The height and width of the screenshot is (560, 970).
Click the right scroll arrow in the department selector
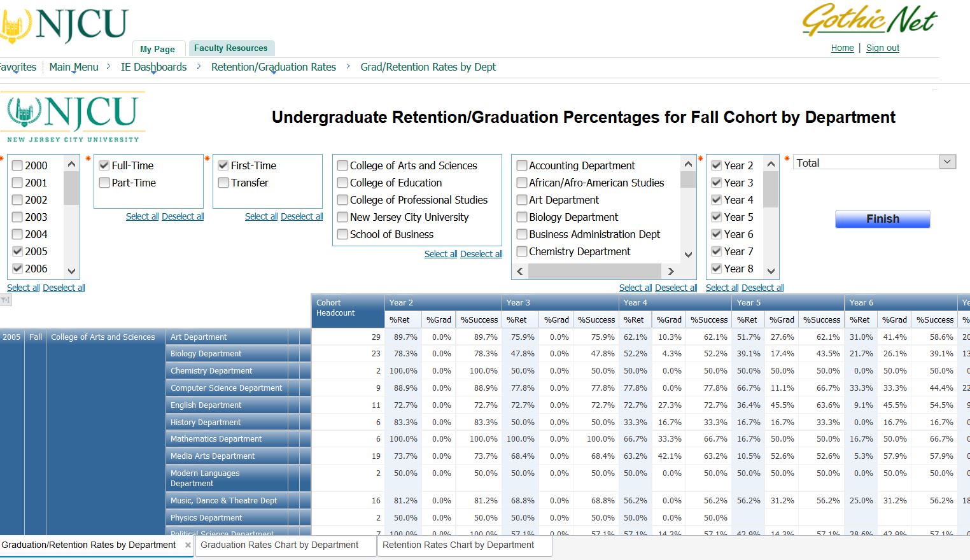pyautogui.click(x=671, y=271)
